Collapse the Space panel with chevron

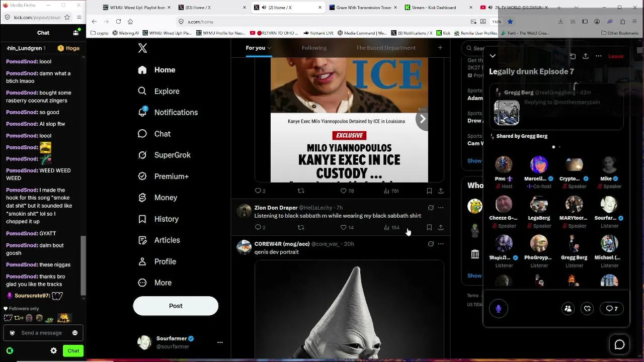(493, 56)
